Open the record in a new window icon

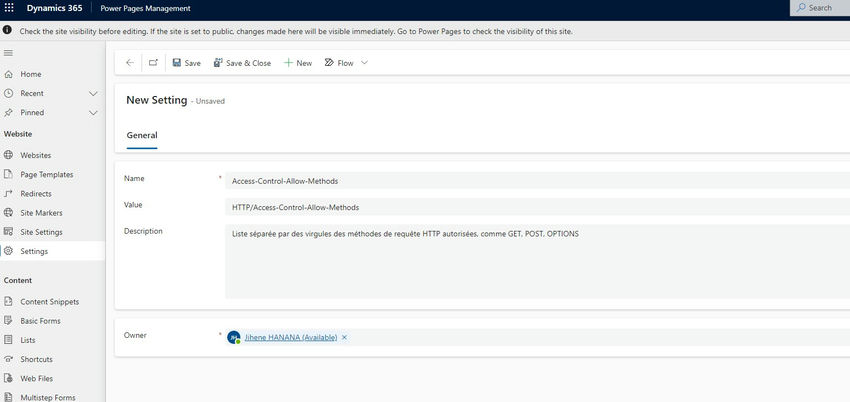pos(153,63)
